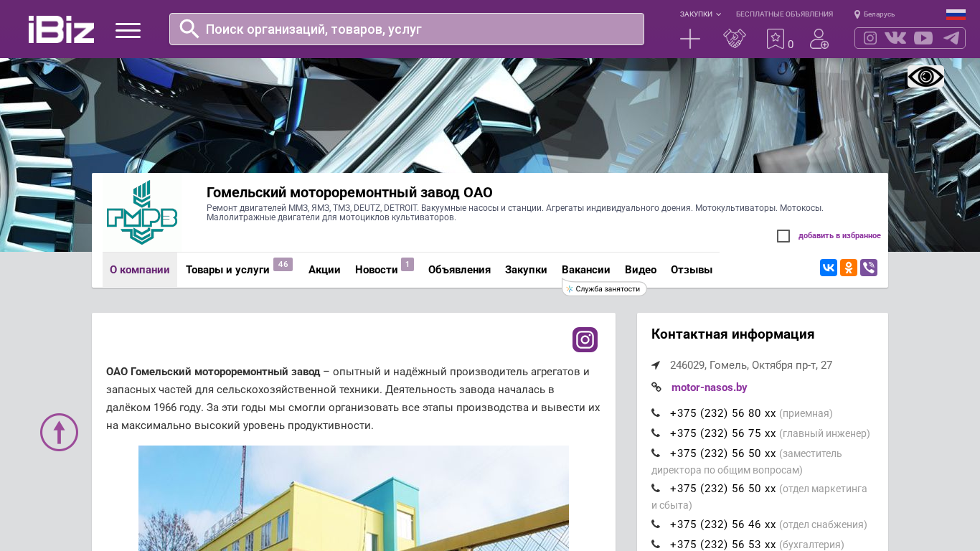Open the hamburger menu

(128, 30)
